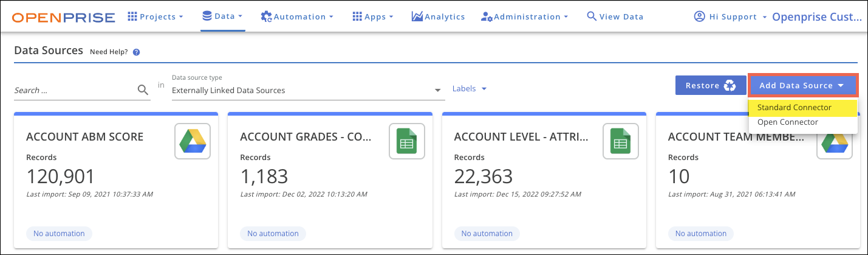Click Google Sheets icon on Account Grades card

click(406, 141)
